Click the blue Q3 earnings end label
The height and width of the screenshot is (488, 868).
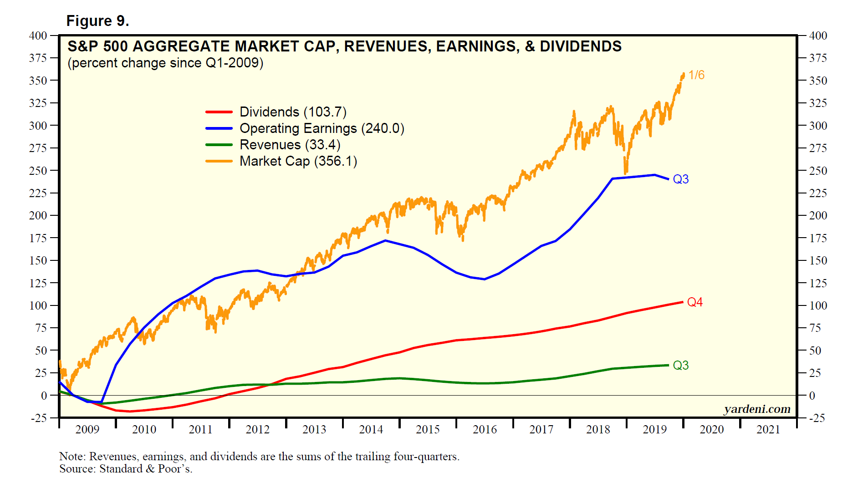click(680, 179)
